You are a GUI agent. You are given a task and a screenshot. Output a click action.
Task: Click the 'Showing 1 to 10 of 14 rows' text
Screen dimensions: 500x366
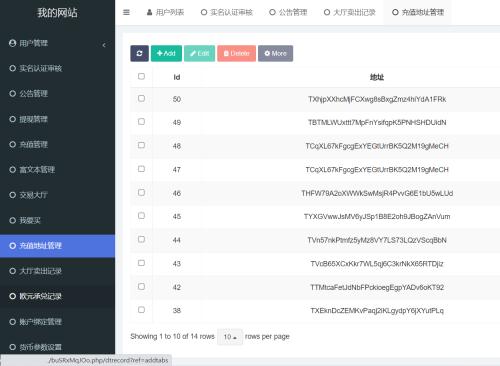(x=172, y=337)
